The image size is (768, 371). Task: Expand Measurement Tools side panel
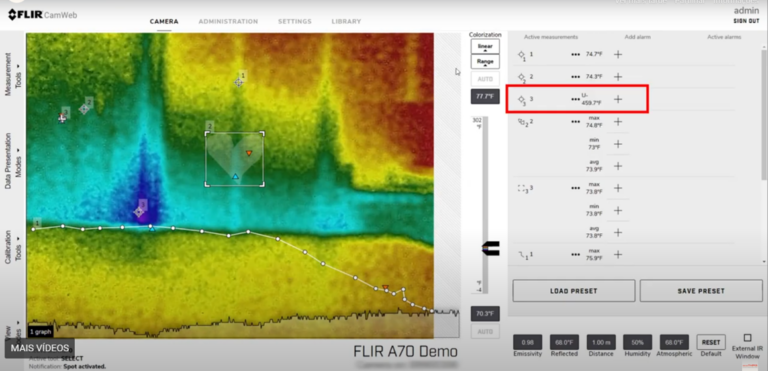pyautogui.click(x=13, y=71)
